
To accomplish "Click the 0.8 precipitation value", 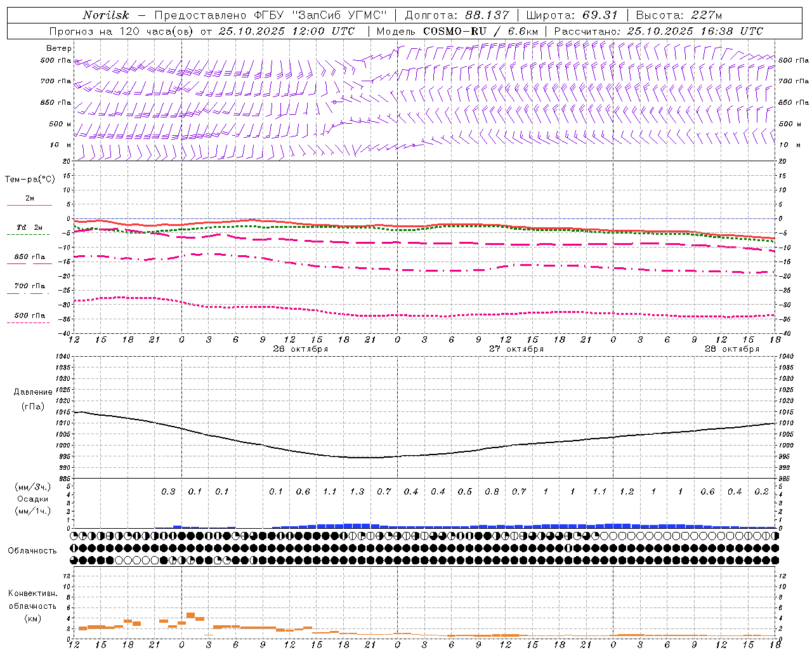I will click(492, 491).
